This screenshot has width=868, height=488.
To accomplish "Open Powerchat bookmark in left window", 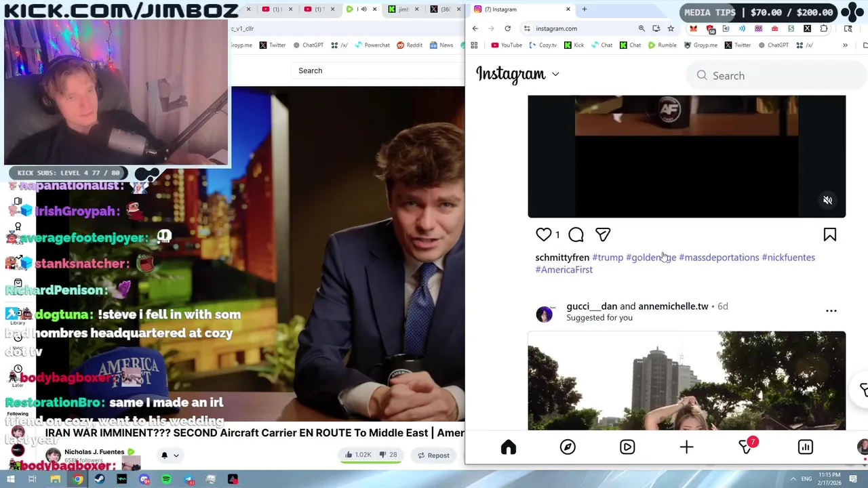I will click(372, 45).
